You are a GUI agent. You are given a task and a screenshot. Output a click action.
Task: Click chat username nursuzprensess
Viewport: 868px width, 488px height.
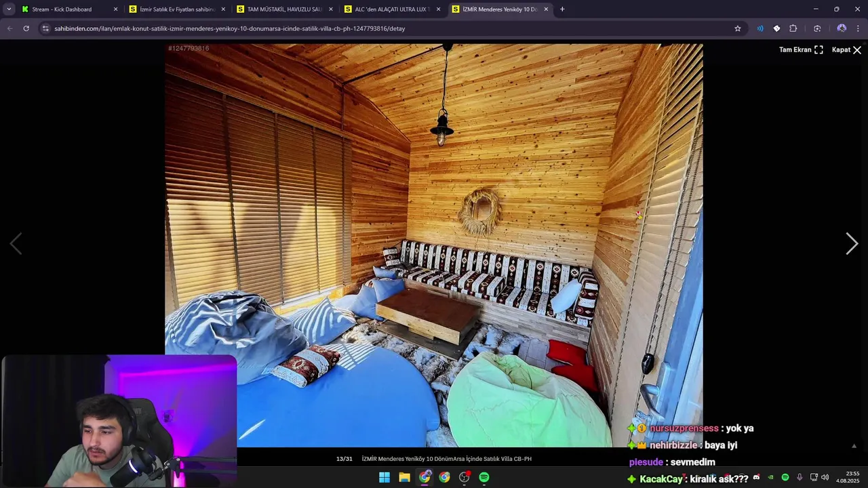[684, 428]
